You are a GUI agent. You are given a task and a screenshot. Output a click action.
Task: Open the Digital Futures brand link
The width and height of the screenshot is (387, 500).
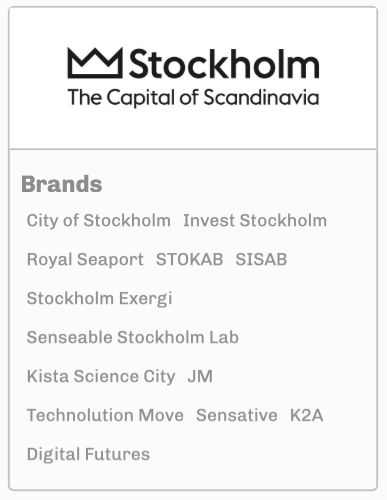(x=88, y=454)
